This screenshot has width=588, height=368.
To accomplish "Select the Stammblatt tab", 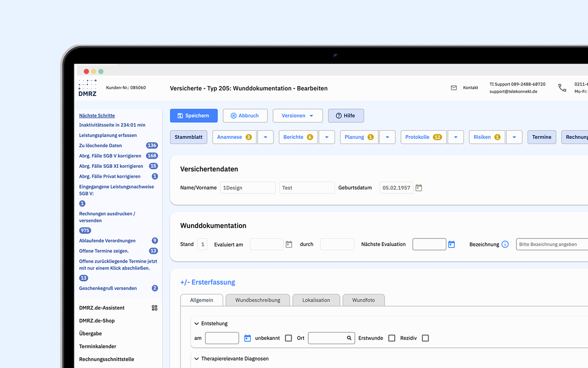I will [x=188, y=137].
